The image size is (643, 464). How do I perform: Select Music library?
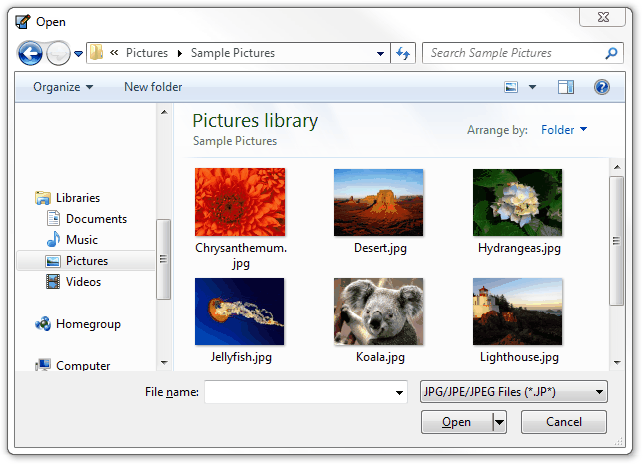[82, 240]
